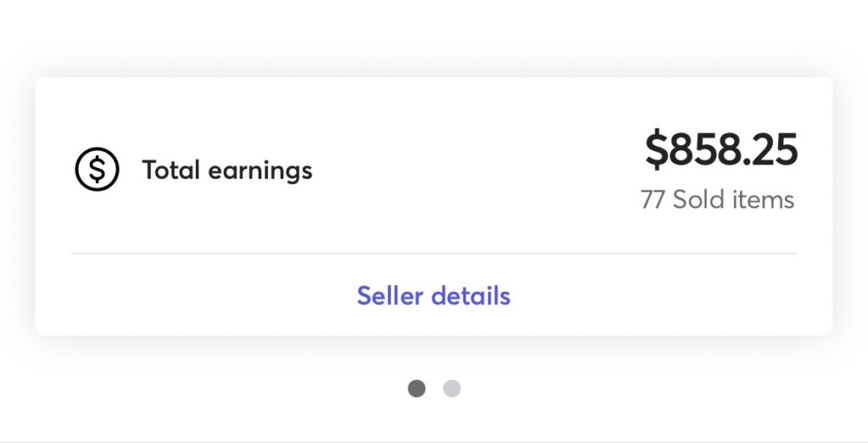Return to the first card via the left dot
Viewport: 868px width, 443px height.
tap(416, 389)
